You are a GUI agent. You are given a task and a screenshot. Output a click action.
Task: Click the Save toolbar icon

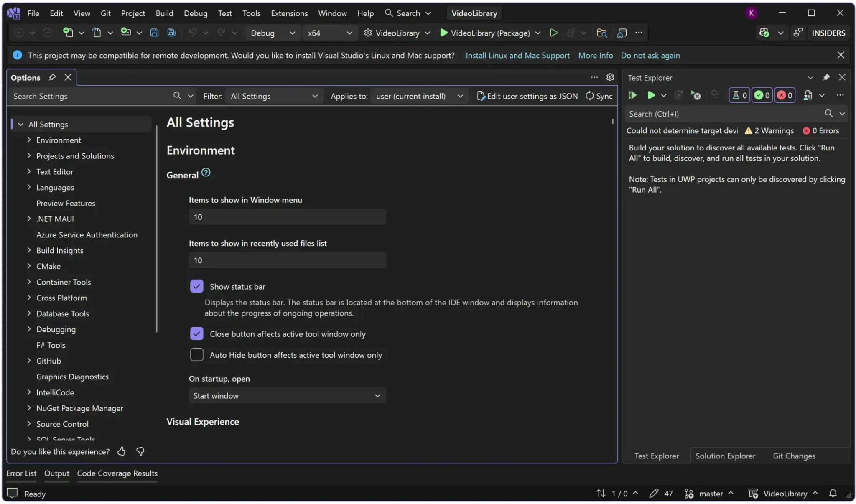pos(154,33)
